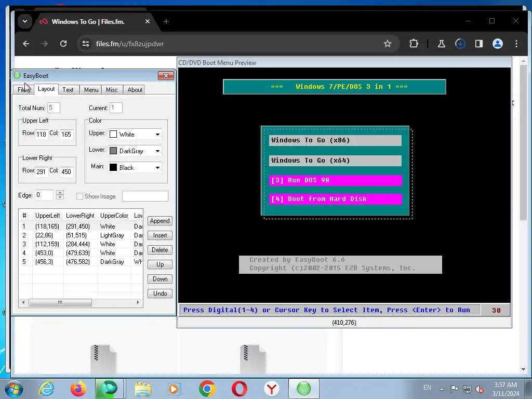532x399 pixels.
Task: Show hidden tray icons arrow
Action: tap(442, 389)
